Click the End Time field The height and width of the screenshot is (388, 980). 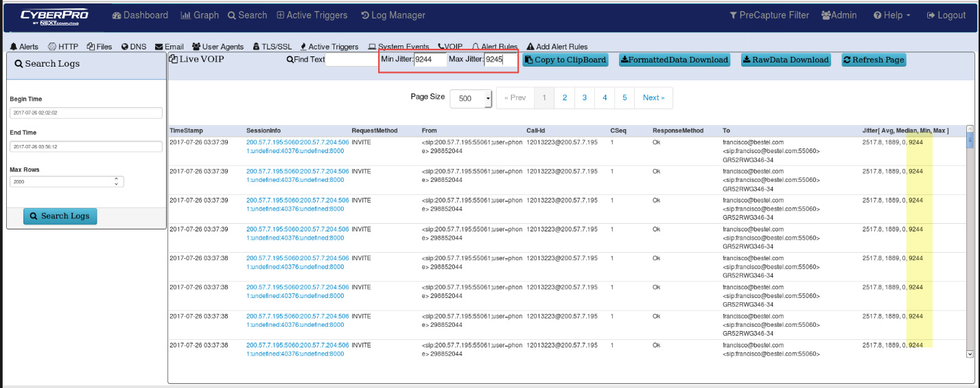pyautogui.click(x=86, y=146)
